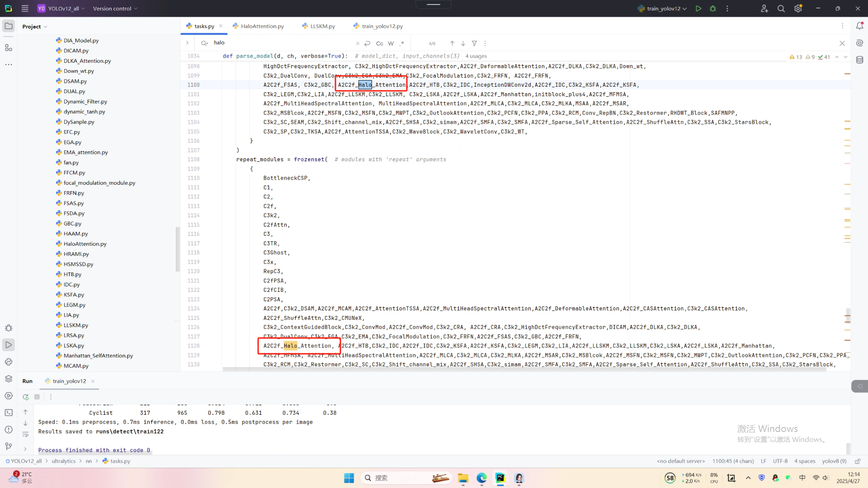Open the Python Packages layers tool window
The image size is (868, 488).
(x=9, y=379)
